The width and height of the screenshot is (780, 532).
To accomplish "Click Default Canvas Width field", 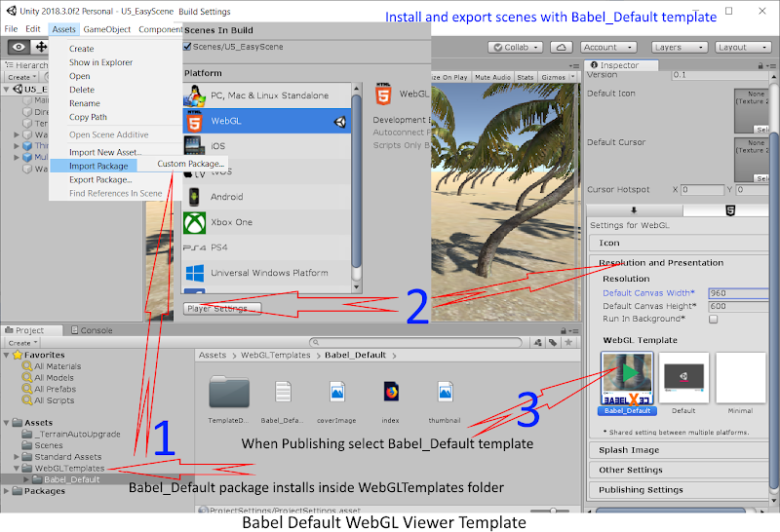I will pos(739,293).
